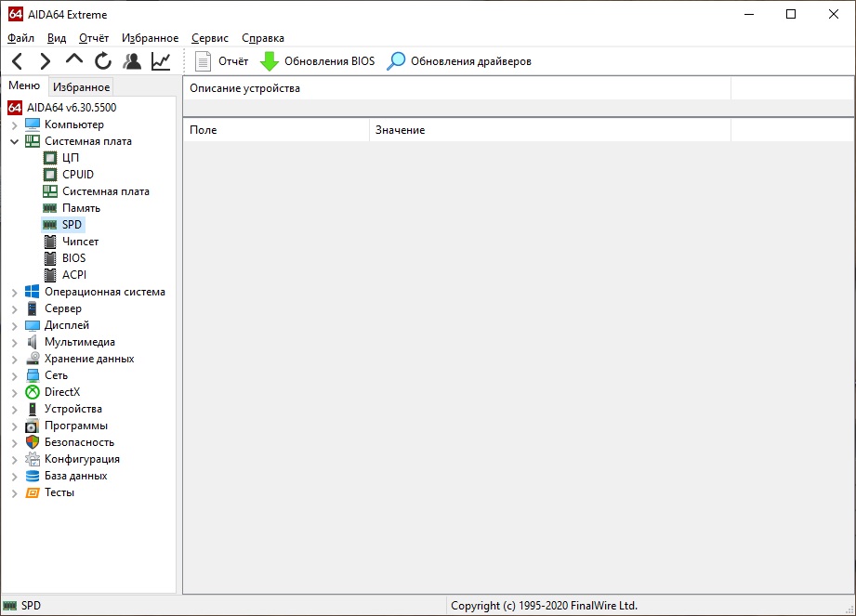Select the Хранение данных label in the tree

89,359
